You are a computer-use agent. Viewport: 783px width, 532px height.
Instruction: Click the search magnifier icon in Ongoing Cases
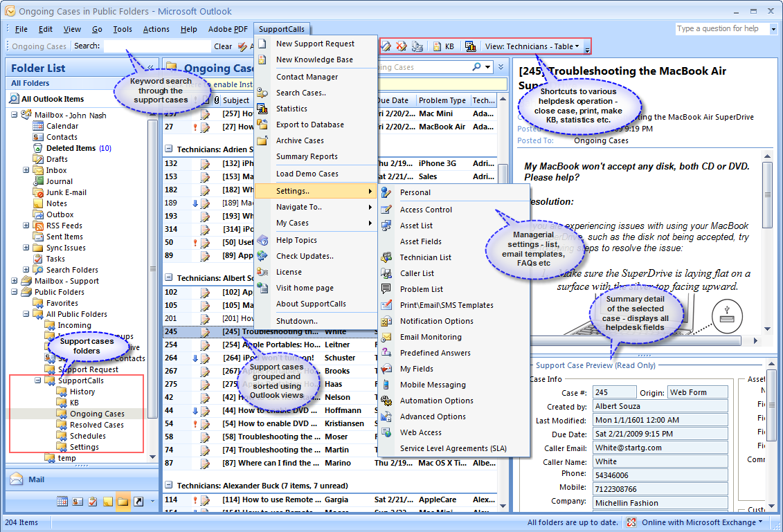(477, 67)
